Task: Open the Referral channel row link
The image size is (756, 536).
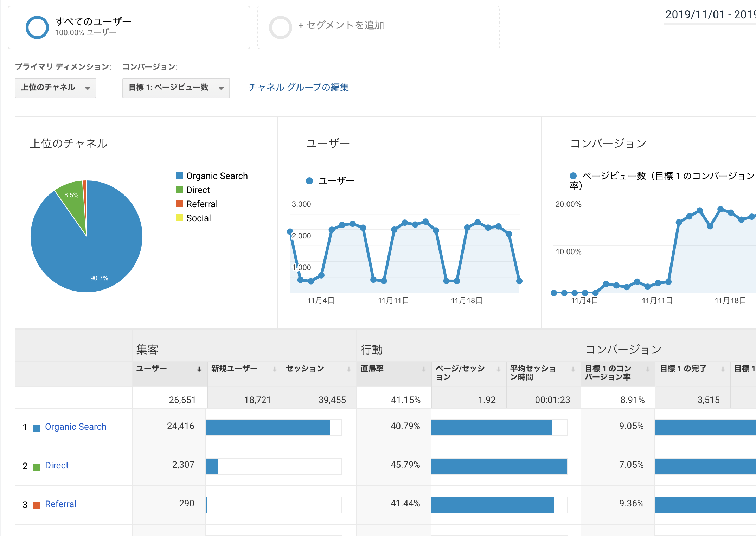Action: pyautogui.click(x=60, y=504)
